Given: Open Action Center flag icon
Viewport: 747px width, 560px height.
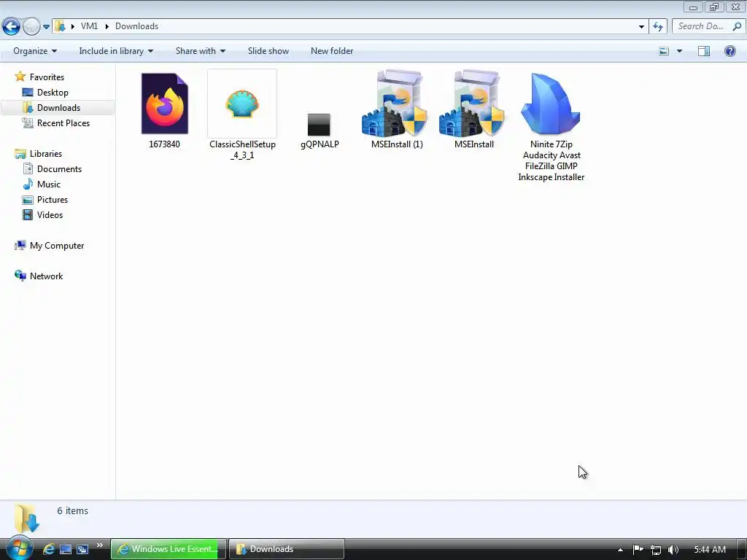Looking at the screenshot, I should tap(638, 550).
